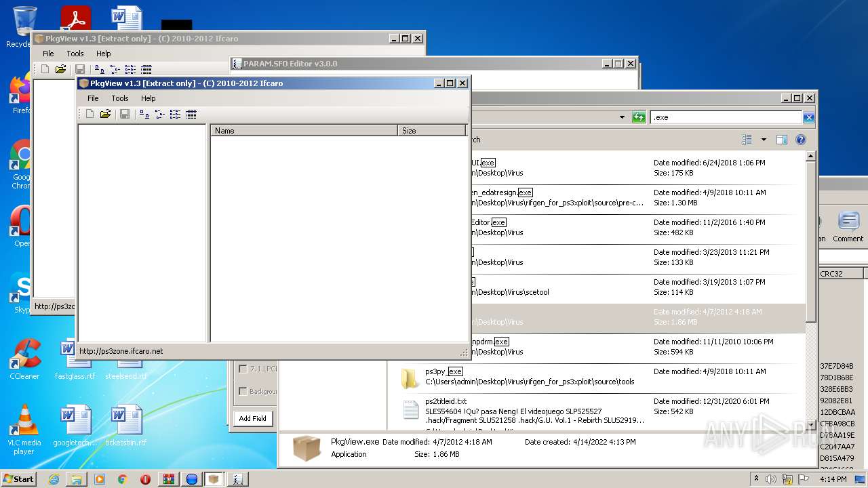Select result dated 3/23/2013 11:21 PM

point(597,259)
